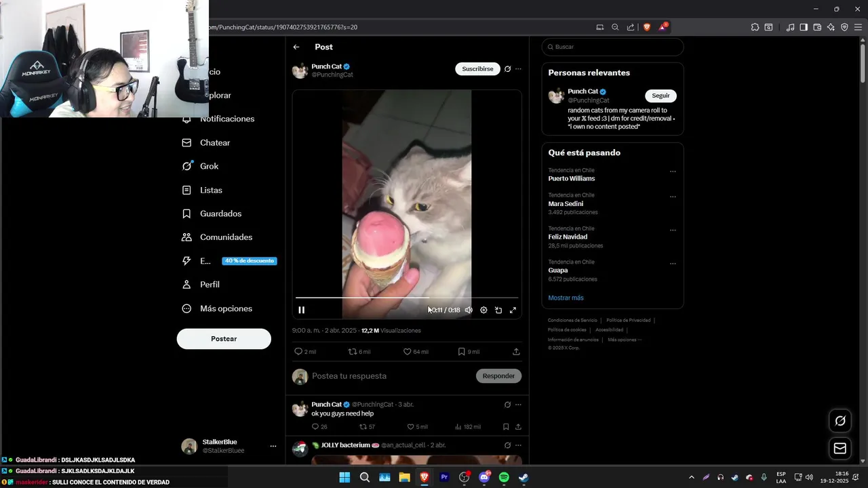
Task: Open more options on JOLLY bacterium reply
Action: point(518,445)
